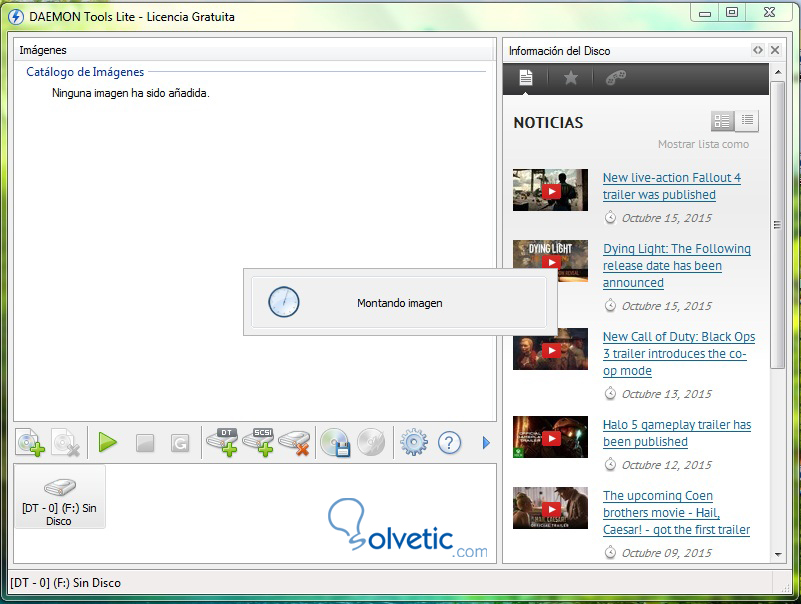Open the Halo 5 video thumbnail
The width and height of the screenshot is (801, 604).
coord(550,437)
